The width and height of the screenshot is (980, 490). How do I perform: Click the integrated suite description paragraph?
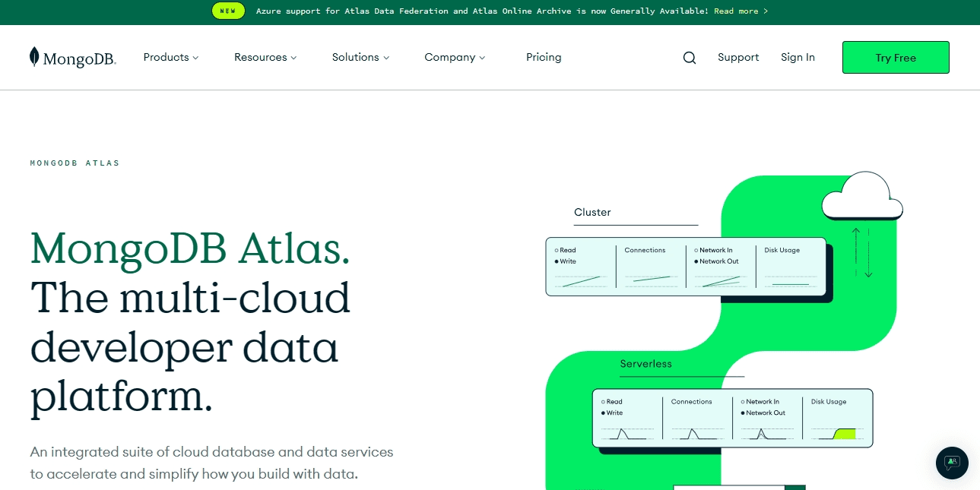(x=212, y=463)
